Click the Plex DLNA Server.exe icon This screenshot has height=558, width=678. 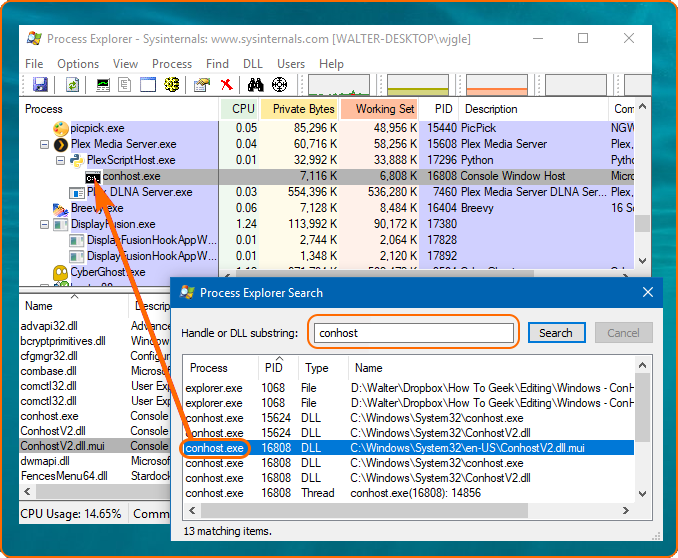point(77,192)
